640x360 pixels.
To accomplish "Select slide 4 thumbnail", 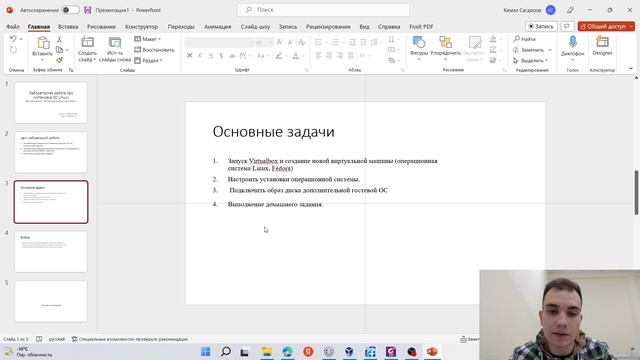I will click(51, 252).
